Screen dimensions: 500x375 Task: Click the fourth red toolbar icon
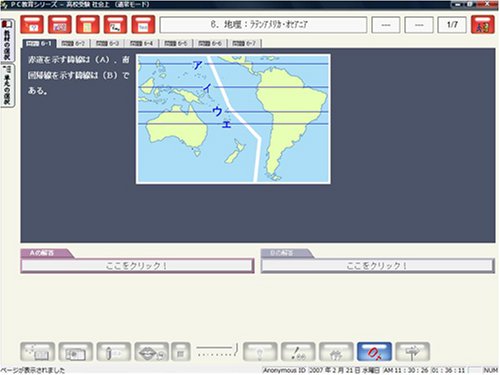tap(115, 24)
